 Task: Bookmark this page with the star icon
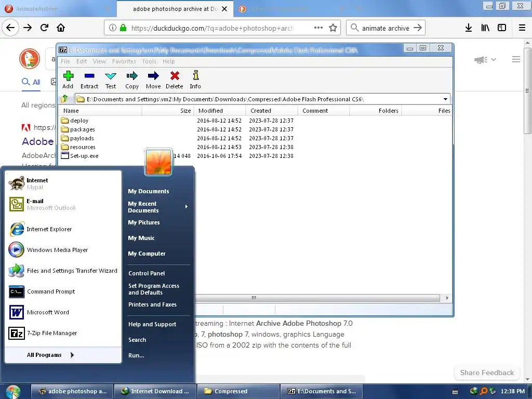pos(333,28)
